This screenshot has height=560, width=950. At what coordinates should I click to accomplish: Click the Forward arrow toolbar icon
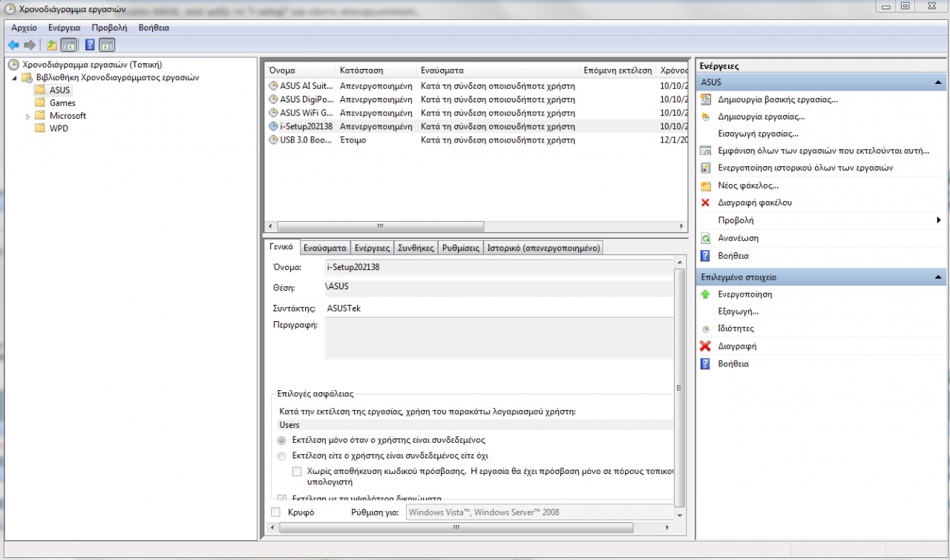point(30,45)
